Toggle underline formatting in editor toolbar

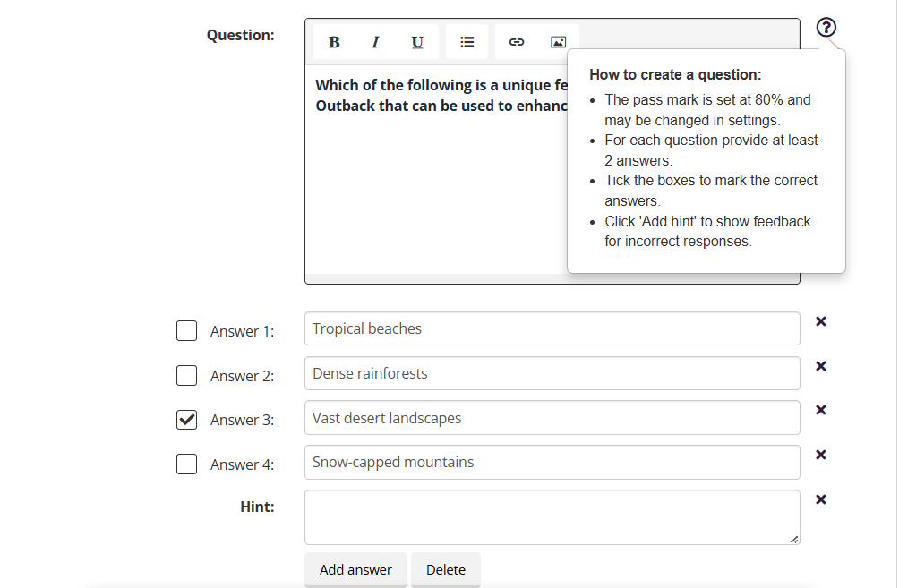417,42
